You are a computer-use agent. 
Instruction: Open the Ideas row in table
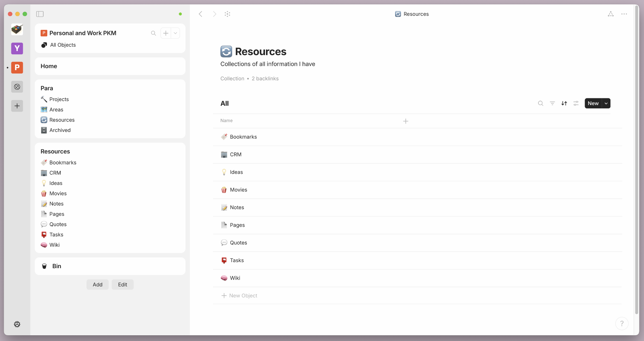pyautogui.click(x=417, y=172)
